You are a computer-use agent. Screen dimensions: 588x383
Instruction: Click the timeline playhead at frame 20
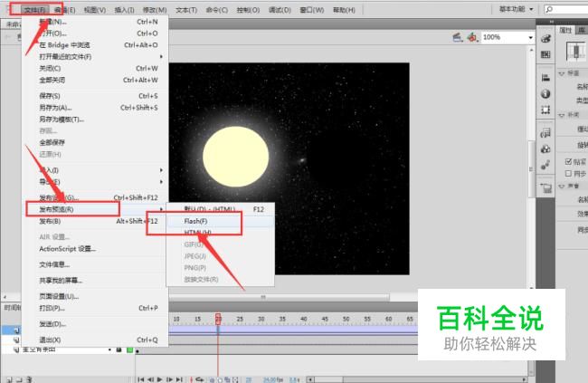pyautogui.click(x=218, y=319)
